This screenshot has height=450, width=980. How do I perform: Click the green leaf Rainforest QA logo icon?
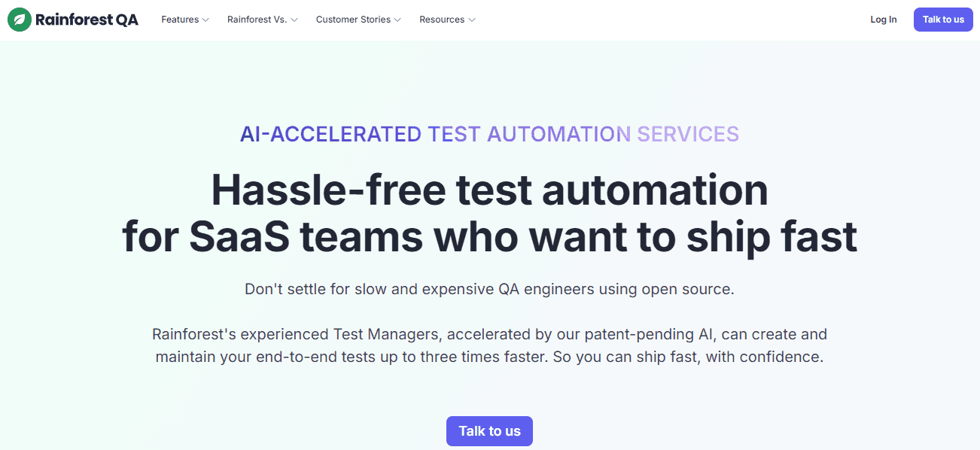tap(20, 20)
